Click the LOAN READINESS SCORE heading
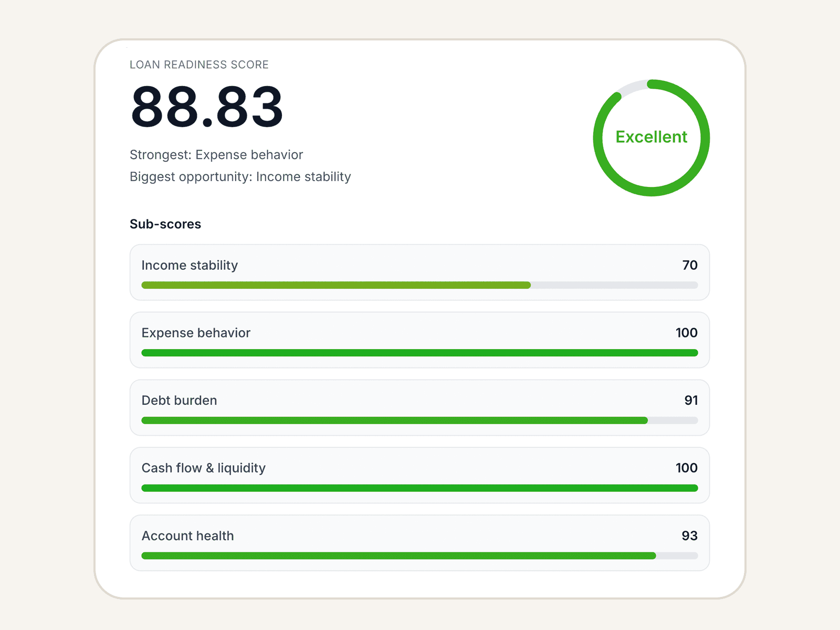840x630 pixels. [x=199, y=64]
